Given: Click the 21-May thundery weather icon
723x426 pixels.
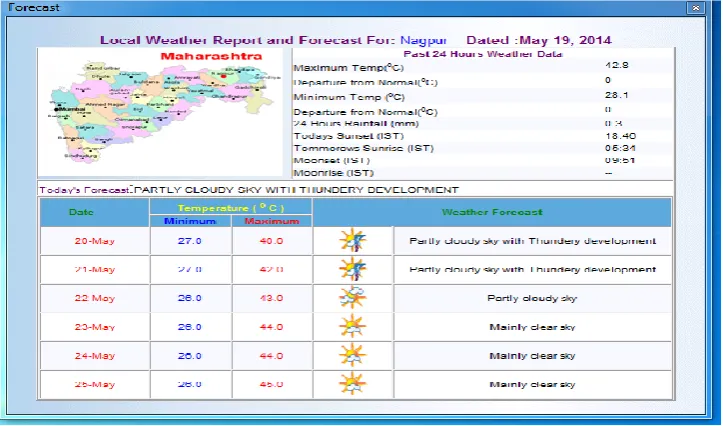Looking at the screenshot, I should [353, 269].
